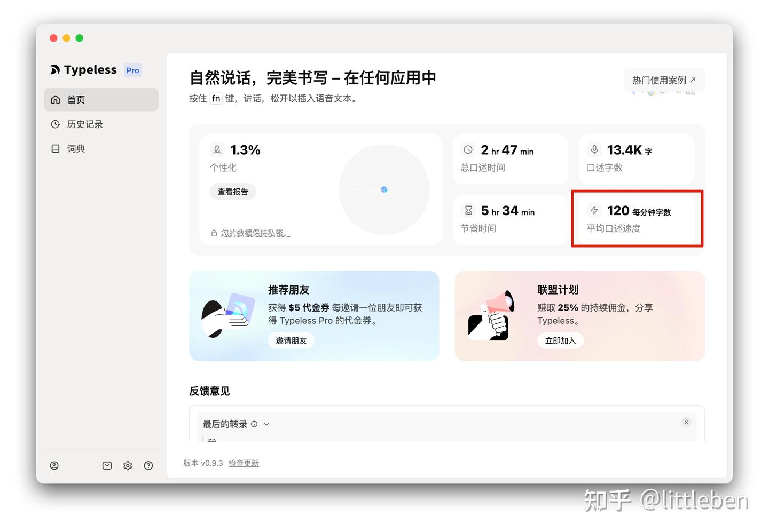This screenshot has height=532, width=769.
Task: Close the 最后的转录 feedback panel
Action: click(x=686, y=422)
